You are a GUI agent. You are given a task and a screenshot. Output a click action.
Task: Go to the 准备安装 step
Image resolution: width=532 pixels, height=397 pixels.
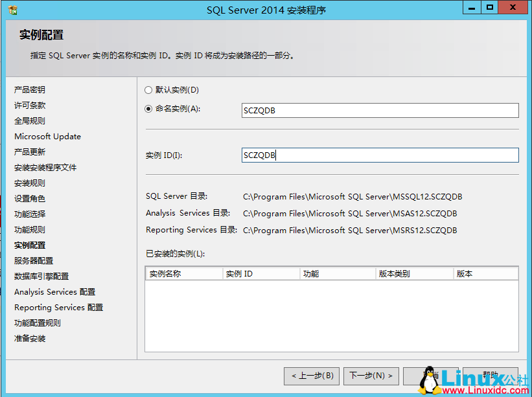click(29, 338)
